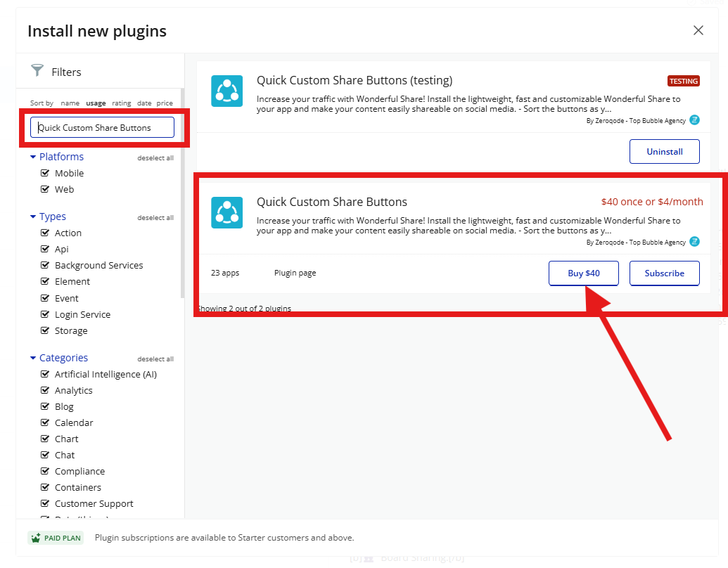The width and height of the screenshot is (728, 568).
Task: Click Zeroqode badge on the testing plugin
Action: coord(694,120)
